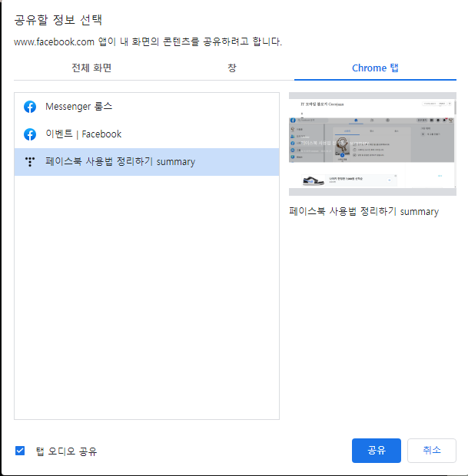Switch to the 전체 화면 tab

(91, 68)
